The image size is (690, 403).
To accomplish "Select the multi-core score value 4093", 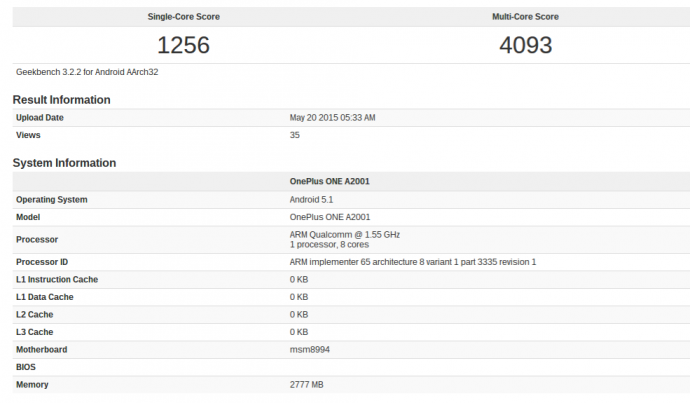I will click(x=525, y=45).
